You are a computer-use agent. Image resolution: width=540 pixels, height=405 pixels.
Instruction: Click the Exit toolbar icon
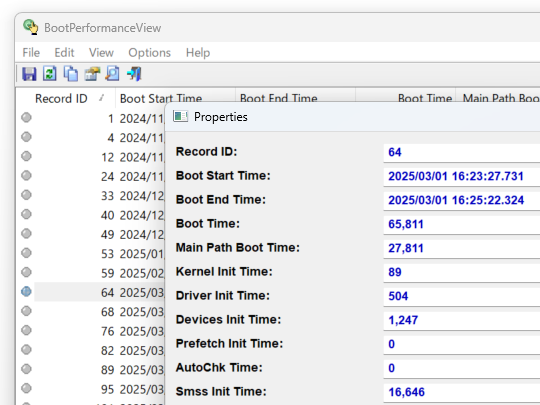pyautogui.click(x=134, y=74)
